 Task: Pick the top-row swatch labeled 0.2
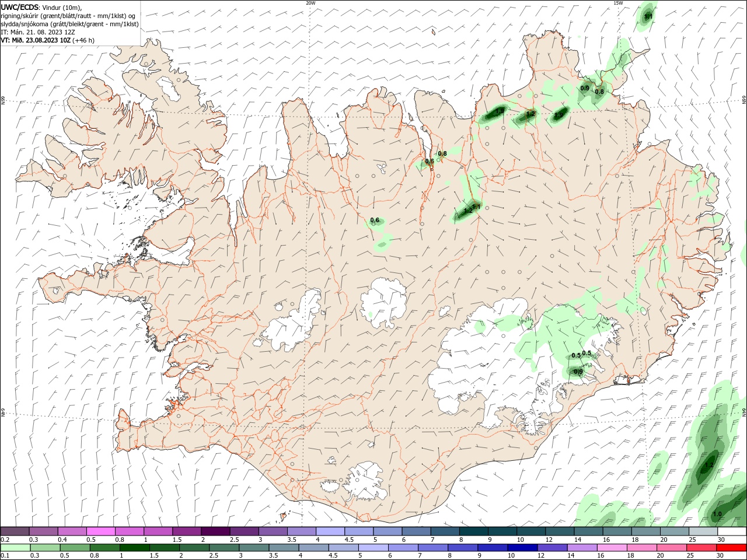point(15,531)
